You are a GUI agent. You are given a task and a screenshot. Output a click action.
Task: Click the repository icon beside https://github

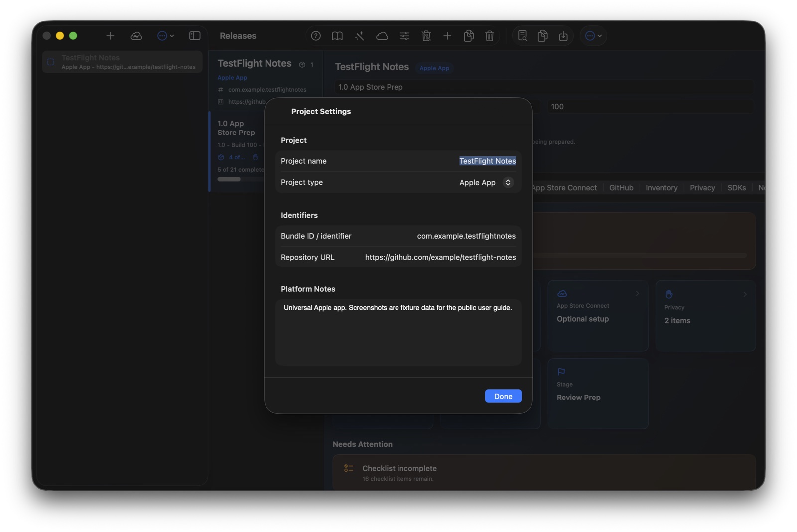[x=221, y=102]
